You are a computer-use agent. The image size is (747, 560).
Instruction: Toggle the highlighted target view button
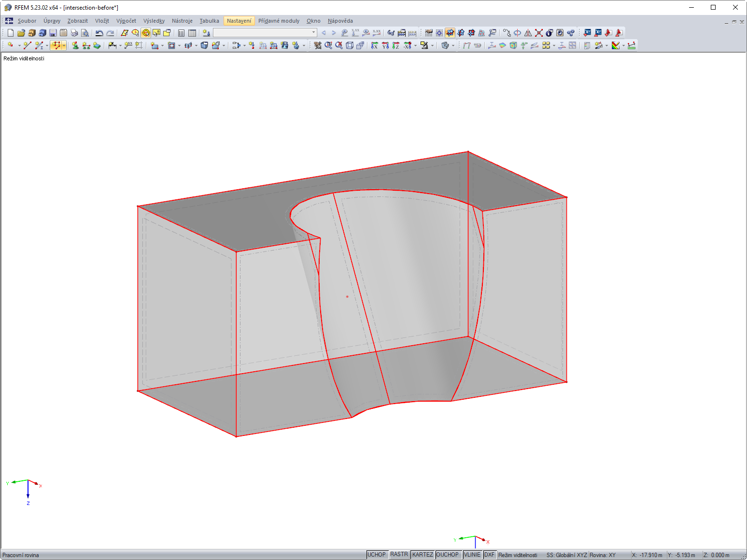coord(146,33)
